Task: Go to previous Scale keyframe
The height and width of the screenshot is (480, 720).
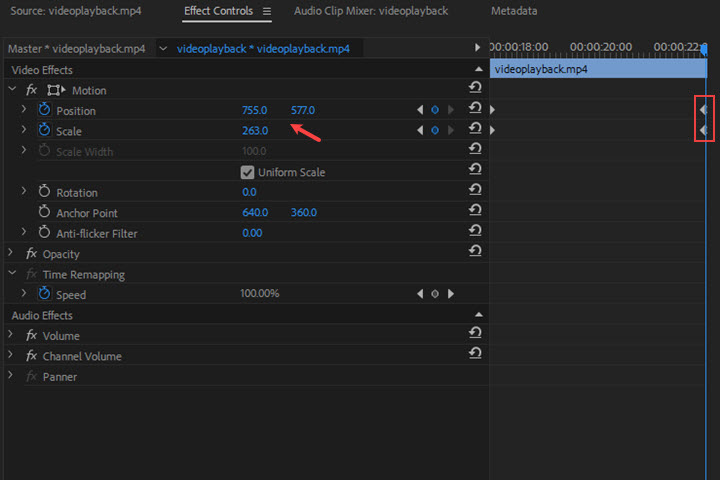Action: pyautogui.click(x=420, y=130)
